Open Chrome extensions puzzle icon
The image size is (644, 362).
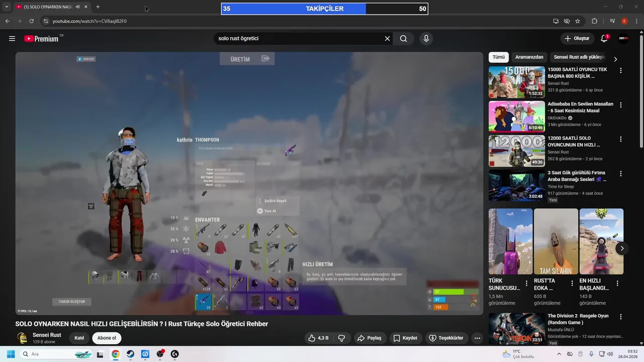pos(595,21)
